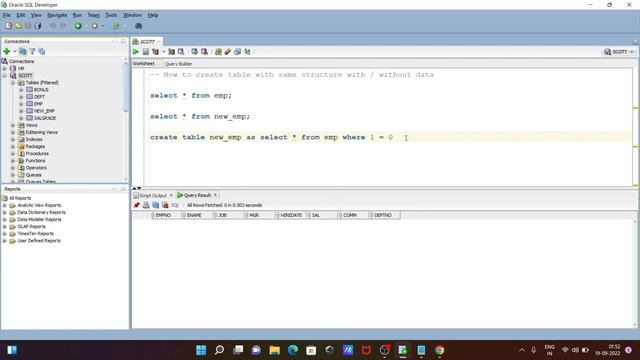Collapse the Tables (Filtered) node

point(13,83)
